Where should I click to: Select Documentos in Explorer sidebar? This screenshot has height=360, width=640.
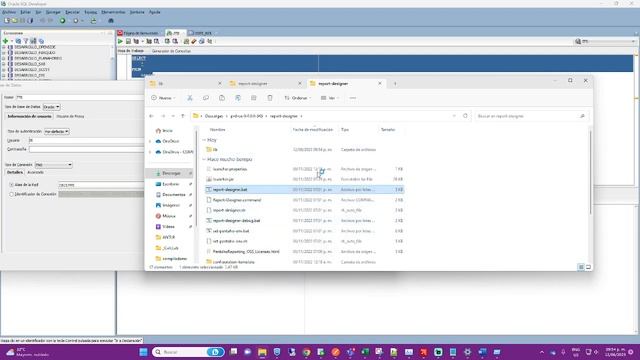[x=174, y=195]
